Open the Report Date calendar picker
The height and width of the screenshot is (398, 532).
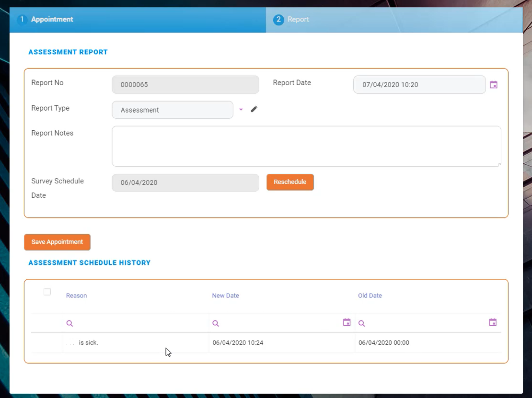click(x=493, y=85)
